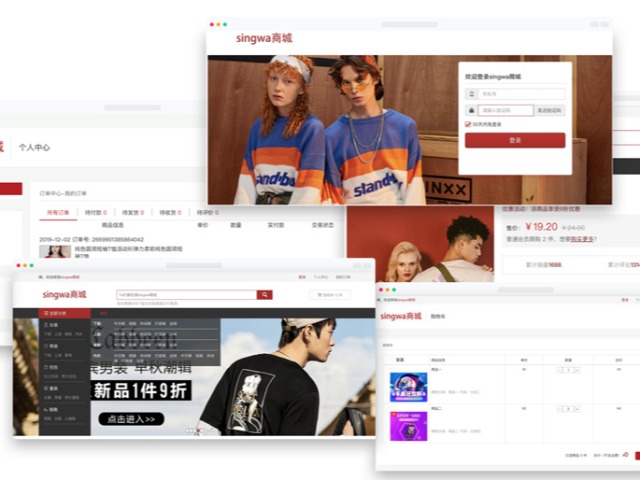Click the ¥19.20 sale price text
This screenshot has height=480, width=640.
coord(542,227)
